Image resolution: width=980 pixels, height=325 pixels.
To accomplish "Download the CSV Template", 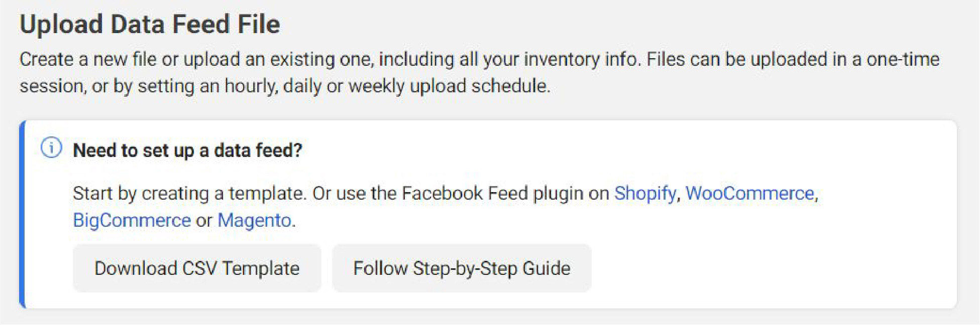I will coord(197,268).
